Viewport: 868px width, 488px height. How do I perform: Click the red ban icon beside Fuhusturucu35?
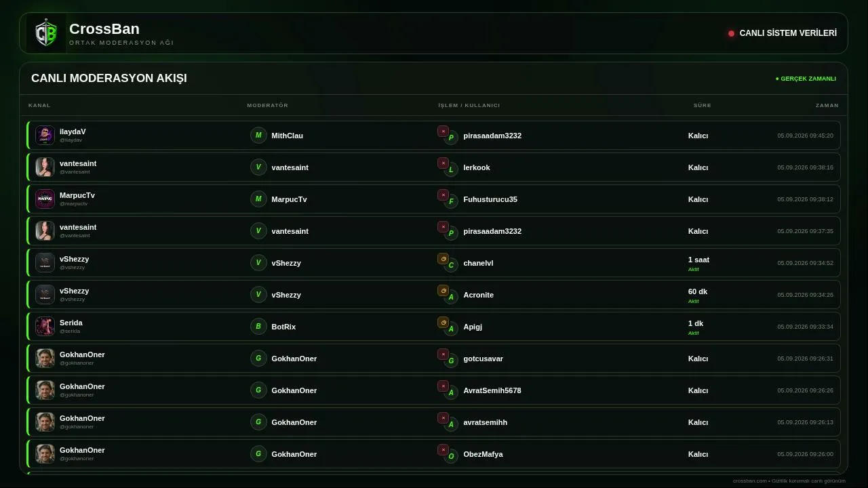443,195
